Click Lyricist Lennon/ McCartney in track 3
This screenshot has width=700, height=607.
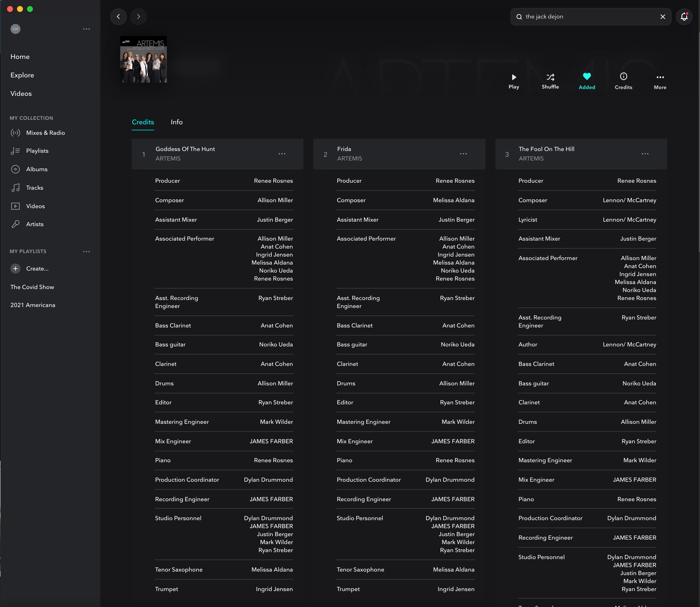click(629, 219)
